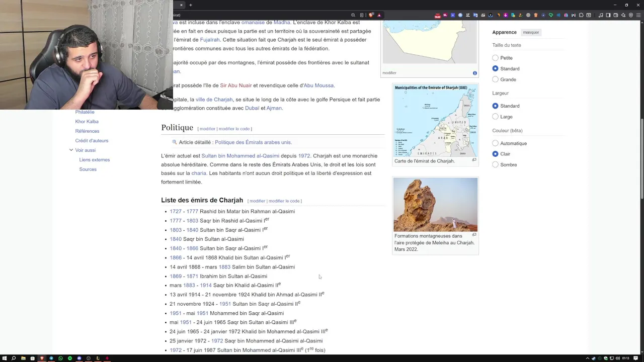This screenshot has width=644, height=362.
Task: Open the Sir Abu Nuair red link
Action: pyautogui.click(x=235, y=85)
